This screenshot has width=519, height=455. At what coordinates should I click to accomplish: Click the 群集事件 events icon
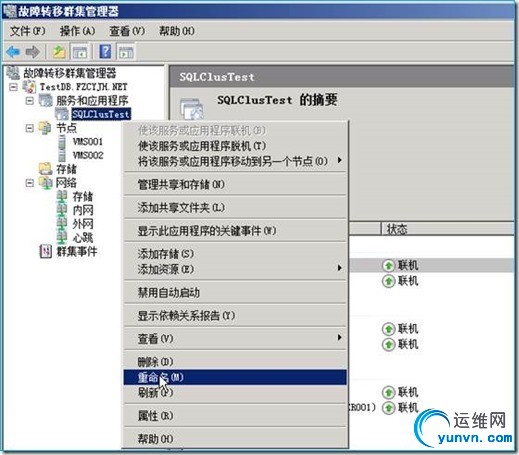point(45,251)
